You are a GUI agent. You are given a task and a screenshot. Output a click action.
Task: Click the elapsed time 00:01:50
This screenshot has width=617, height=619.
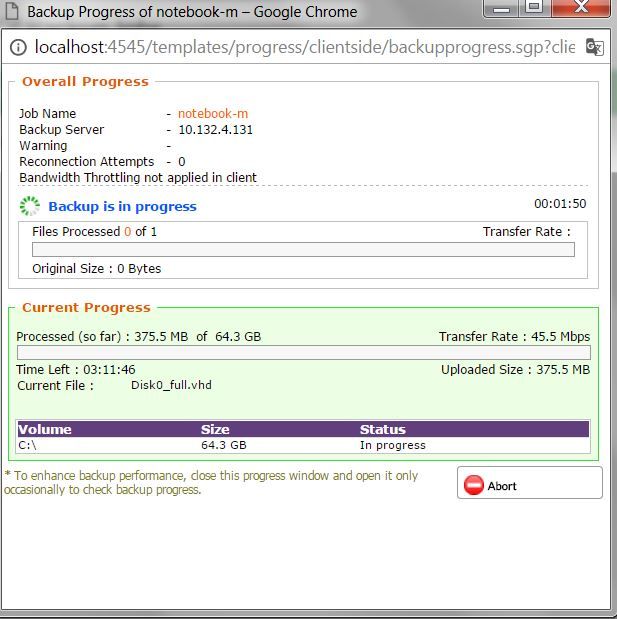pos(560,204)
